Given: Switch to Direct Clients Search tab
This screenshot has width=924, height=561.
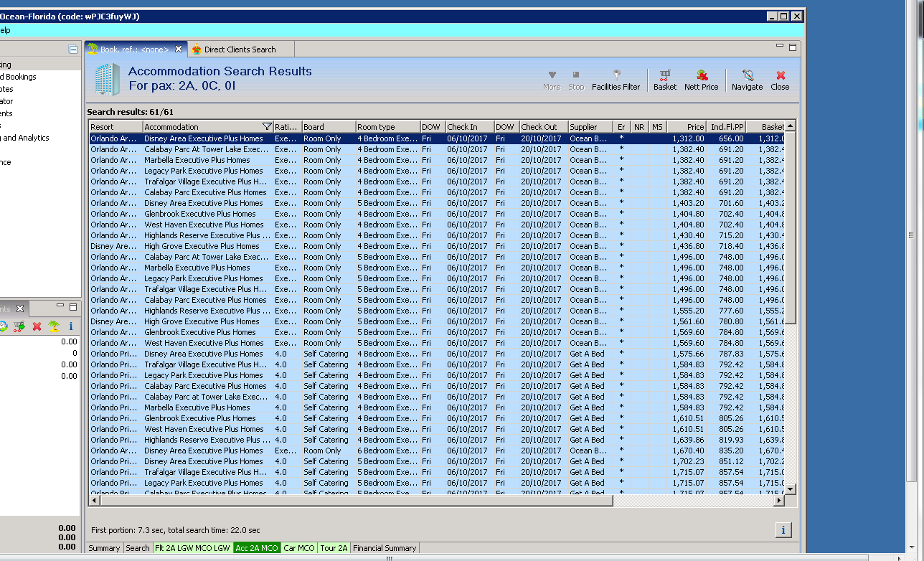Looking at the screenshot, I should [x=239, y=49].
